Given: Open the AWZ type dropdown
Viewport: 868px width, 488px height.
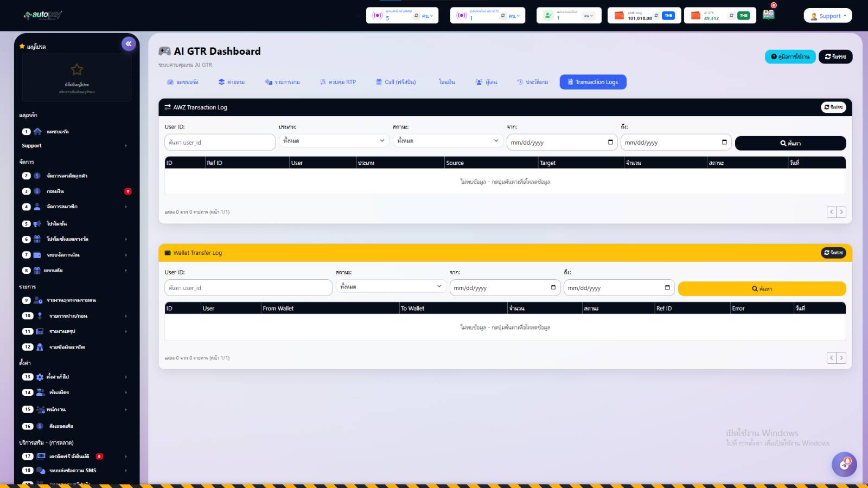Looking at the screenshot, I should point(334,141).
